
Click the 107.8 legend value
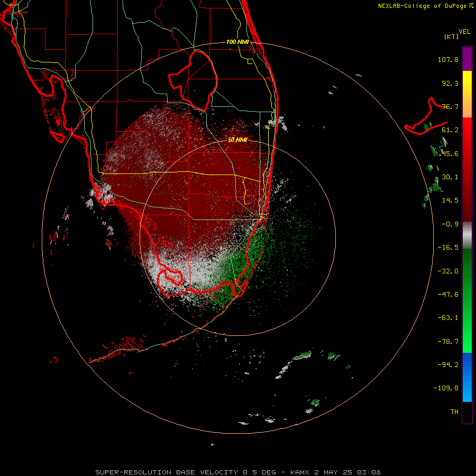tap(448, 59)
